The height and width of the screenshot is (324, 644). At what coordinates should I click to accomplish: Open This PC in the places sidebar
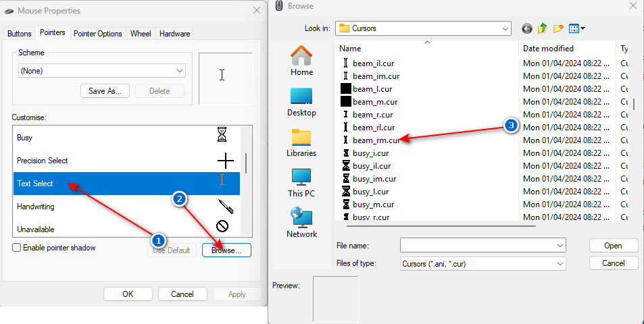pos(301,183)
